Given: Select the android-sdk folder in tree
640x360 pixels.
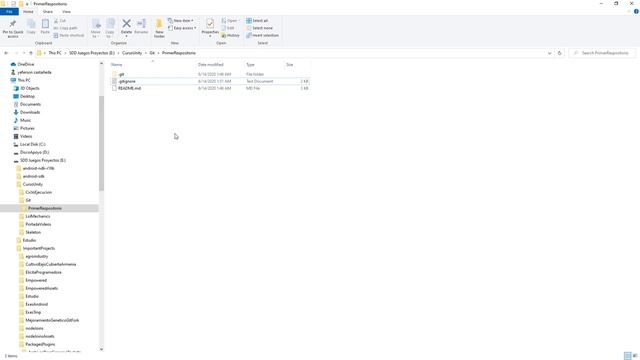Looking at the screenshot, I should coord(33,176).
